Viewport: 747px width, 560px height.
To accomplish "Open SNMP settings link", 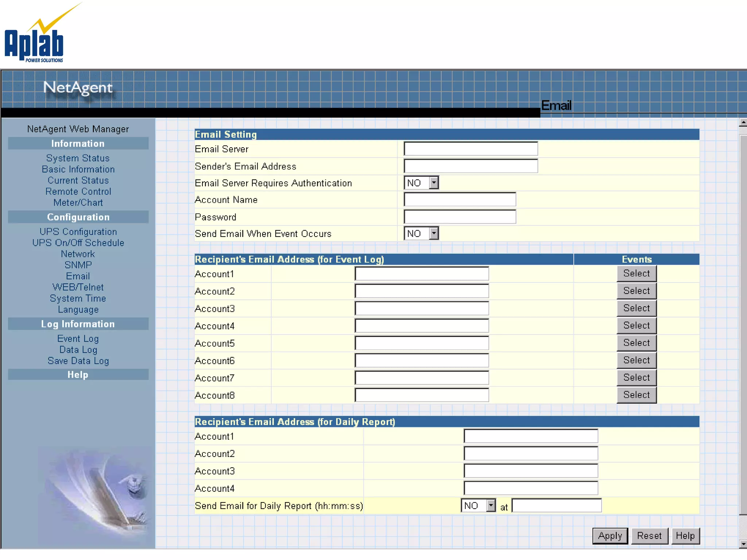I will coord(78,265).
